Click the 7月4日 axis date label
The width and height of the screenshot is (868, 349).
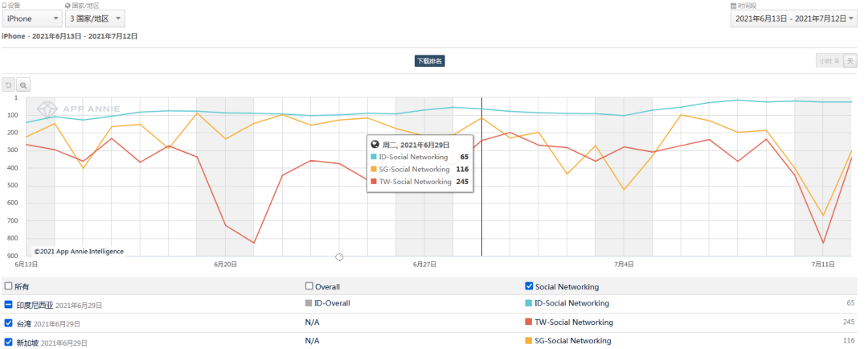point(624,265)
